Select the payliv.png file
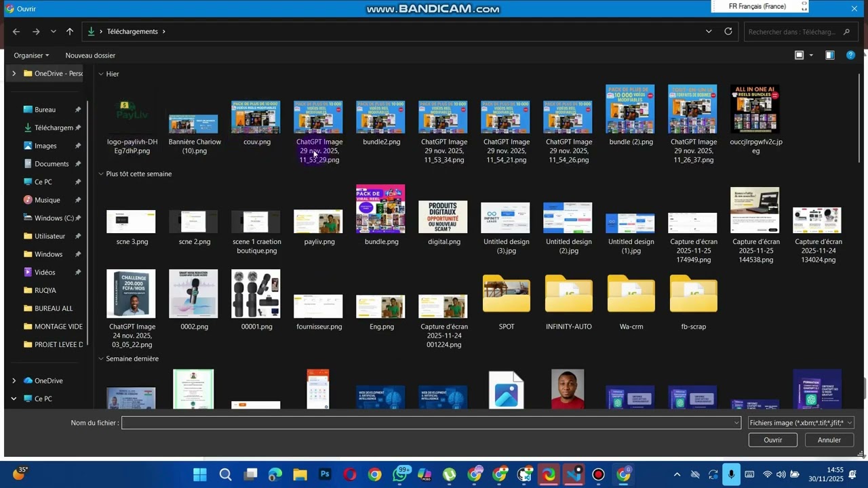Viewport: 868px width, 488px height. pyautogui.click(x=319, y=228)
